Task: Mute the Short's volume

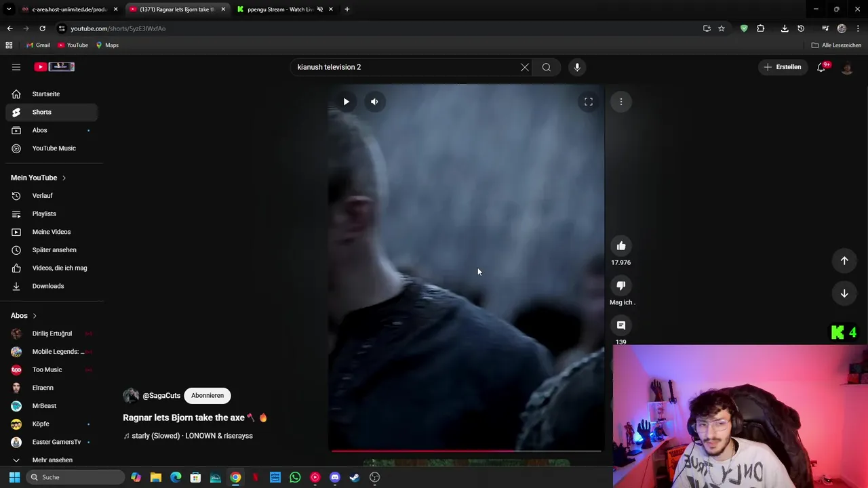Action: click(374, 102)
